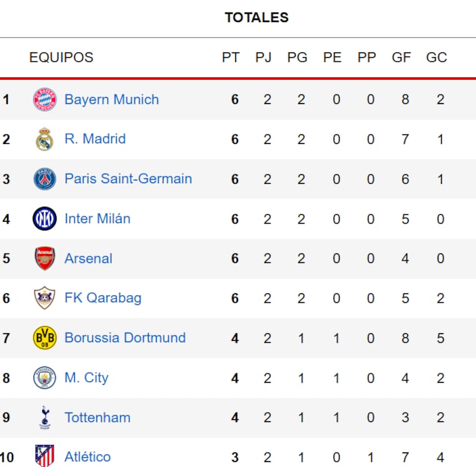Select the Paris Saint-Germain logo
This screenshot has height=467, width=476.
click(x=45, y=179)
